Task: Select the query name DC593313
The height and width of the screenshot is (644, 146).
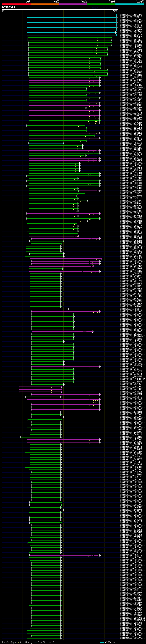Action: tap(8, 8)
